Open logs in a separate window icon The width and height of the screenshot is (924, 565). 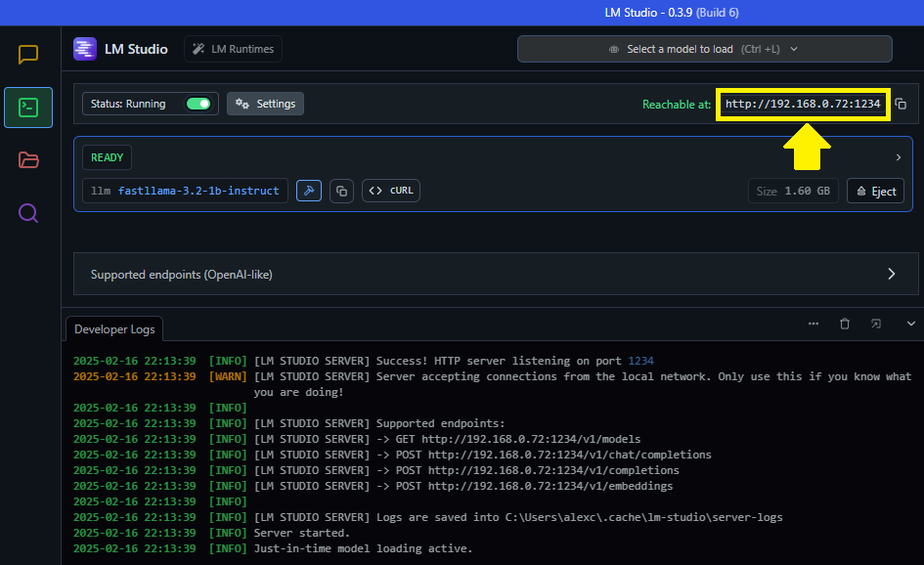(x=876, y=324)
